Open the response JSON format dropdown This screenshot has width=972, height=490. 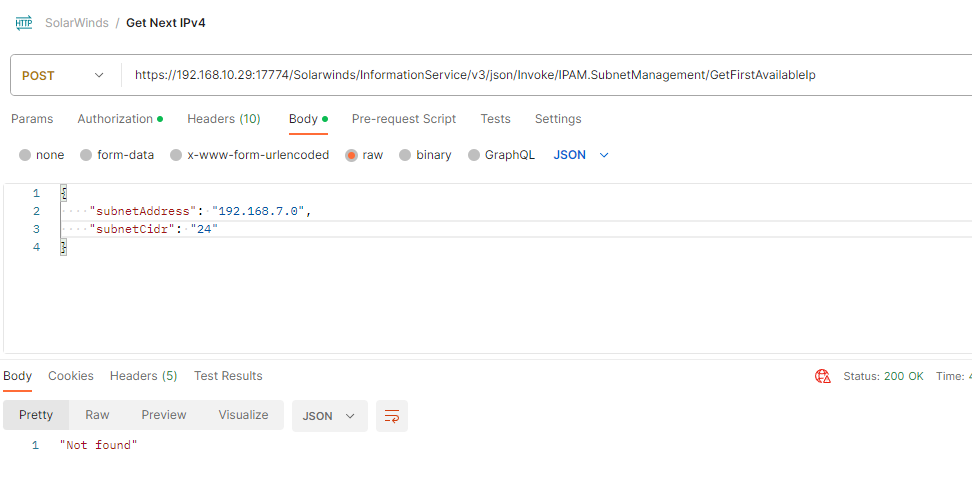pos(329,416)
